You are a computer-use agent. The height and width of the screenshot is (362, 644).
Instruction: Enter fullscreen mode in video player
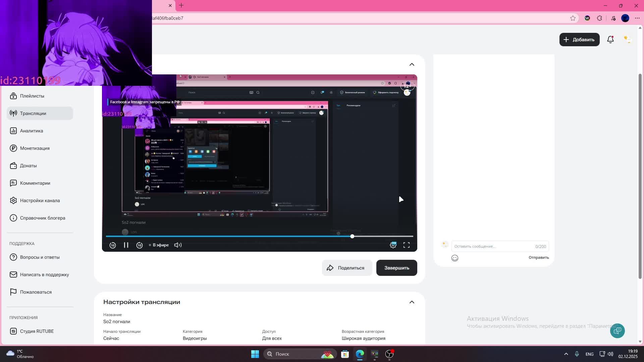tap(406, 245)
